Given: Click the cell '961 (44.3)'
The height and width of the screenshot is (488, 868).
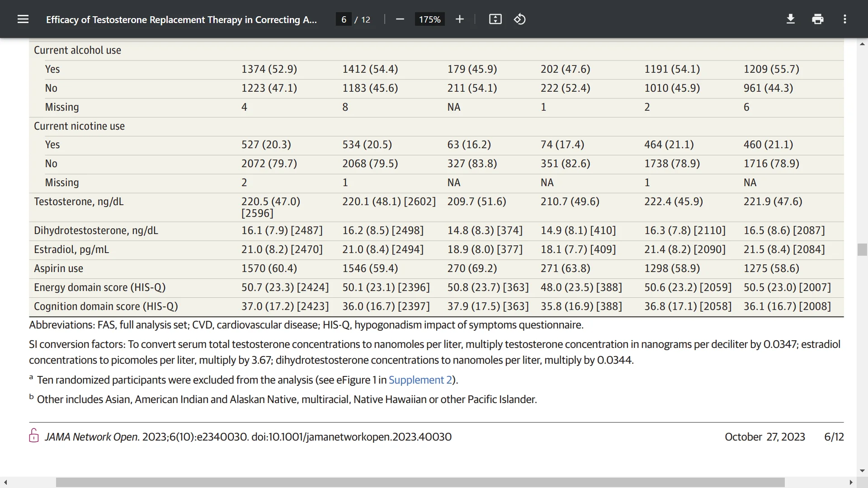Looking at the screenshot, I should (768, 88).
